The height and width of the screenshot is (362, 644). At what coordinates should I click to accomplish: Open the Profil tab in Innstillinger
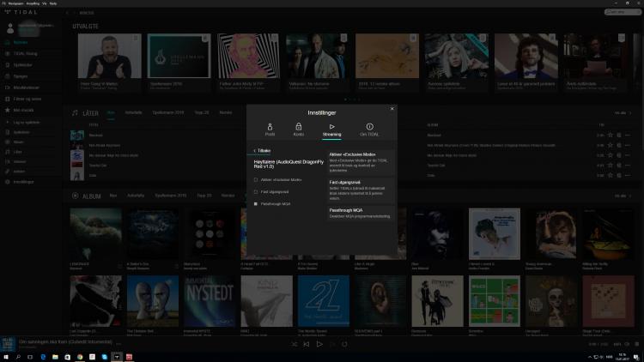[x=270, y=130]
